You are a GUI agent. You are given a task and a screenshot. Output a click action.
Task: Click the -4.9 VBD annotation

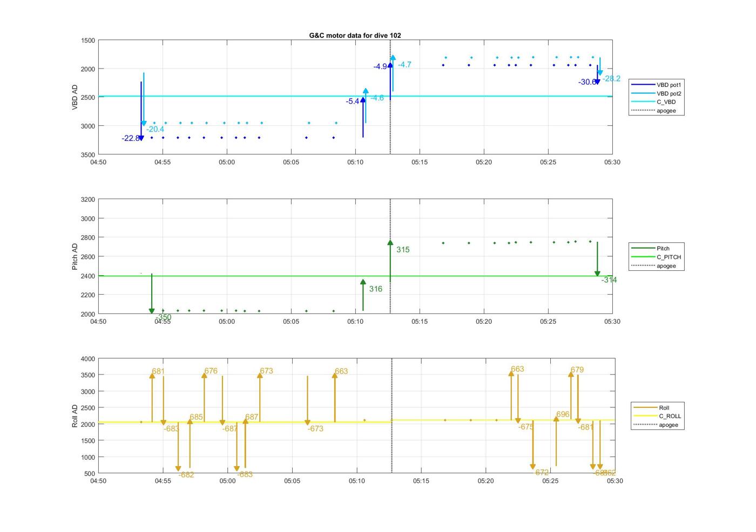pyautogui.click(x=380, y=67)
